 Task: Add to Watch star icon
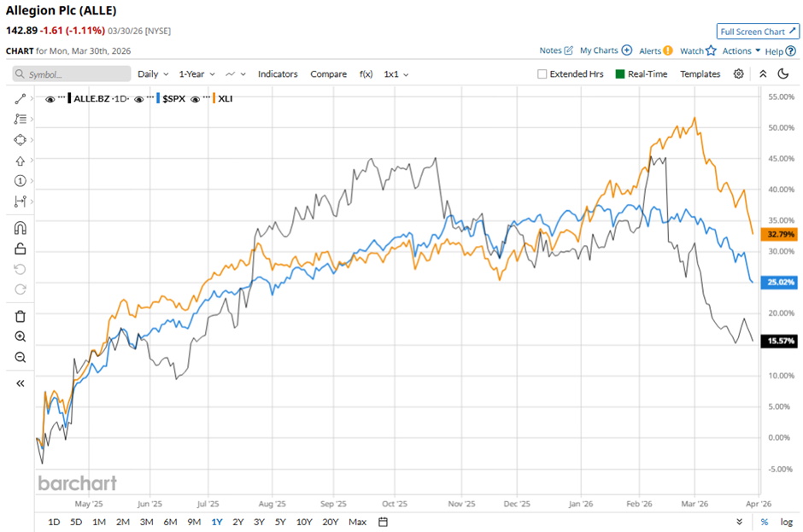pyautogui.click(x=711, y=50)
